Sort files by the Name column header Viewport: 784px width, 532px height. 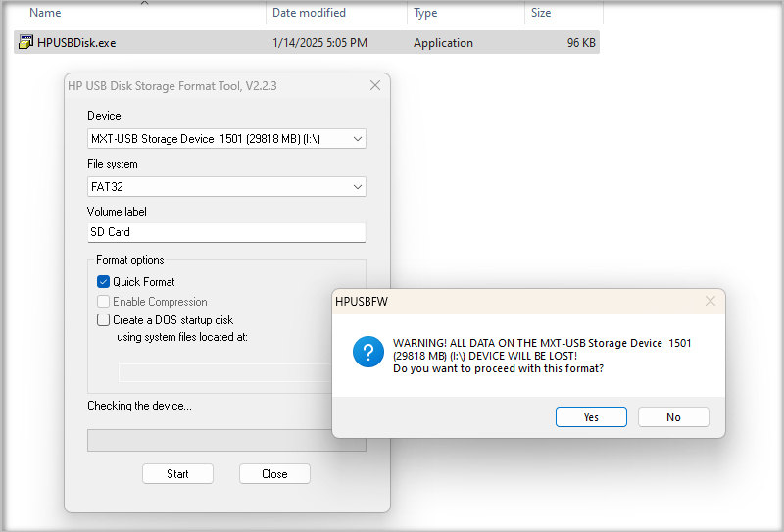click(45, 13)
